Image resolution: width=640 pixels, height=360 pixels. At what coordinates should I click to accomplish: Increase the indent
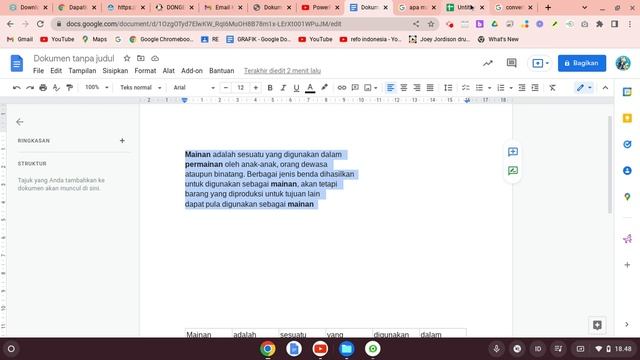pos(535,87)
